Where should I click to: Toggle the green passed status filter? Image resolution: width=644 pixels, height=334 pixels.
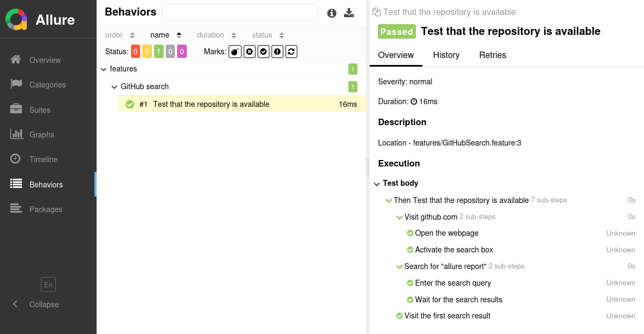coord(158,52)
